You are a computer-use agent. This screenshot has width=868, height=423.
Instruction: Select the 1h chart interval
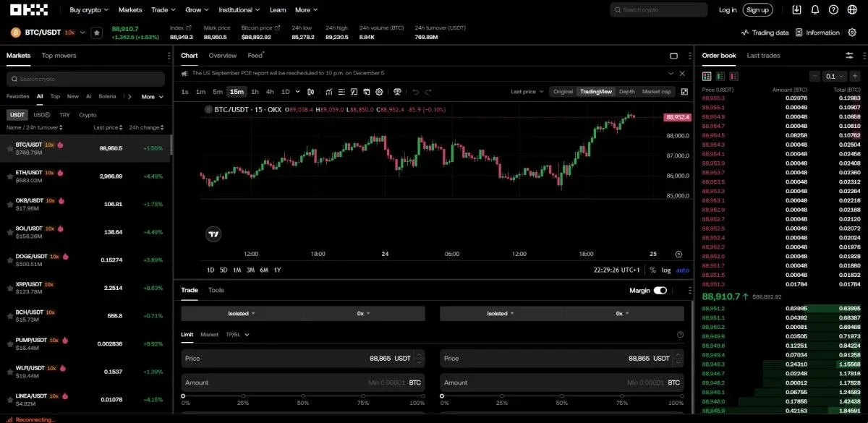pos(255,92)
